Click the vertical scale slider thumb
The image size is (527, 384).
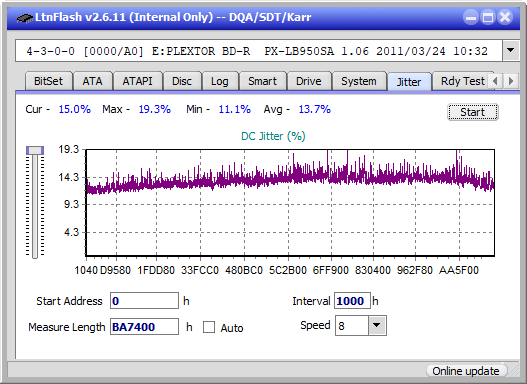point(35,150)
